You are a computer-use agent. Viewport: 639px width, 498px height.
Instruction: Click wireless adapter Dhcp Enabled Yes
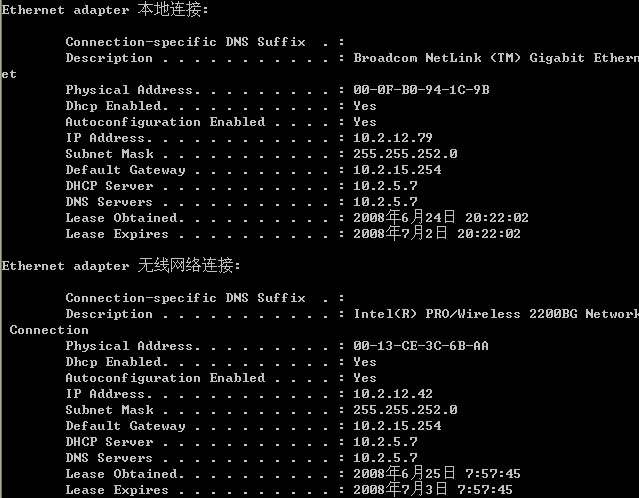(365, 362)
